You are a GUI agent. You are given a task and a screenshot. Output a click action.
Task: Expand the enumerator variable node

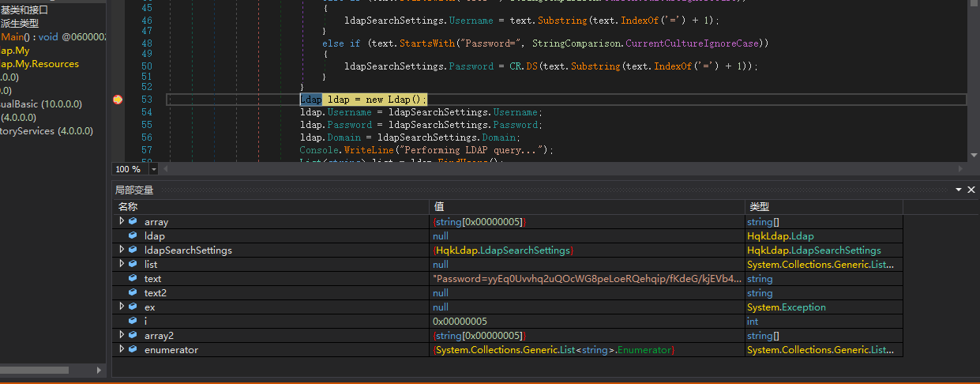(x=122, y=350)
